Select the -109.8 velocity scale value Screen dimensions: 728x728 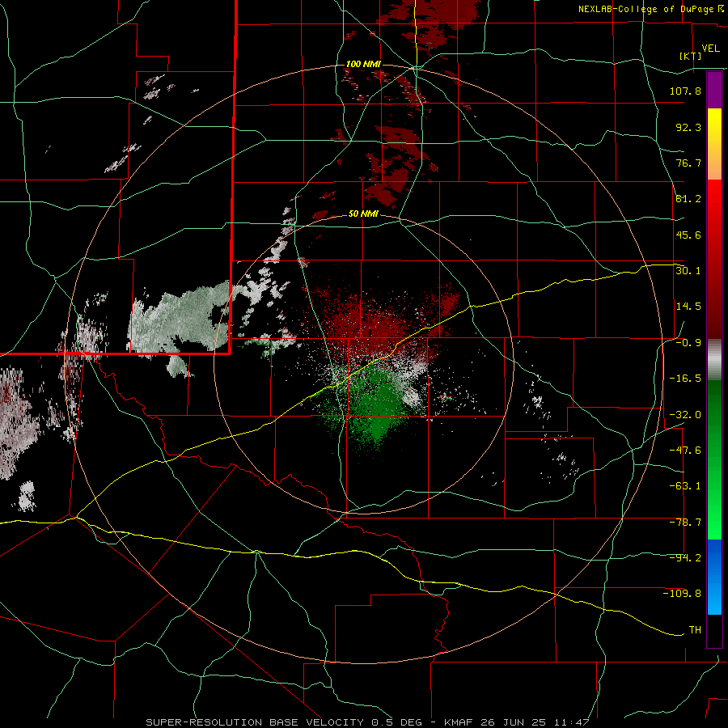682,594
